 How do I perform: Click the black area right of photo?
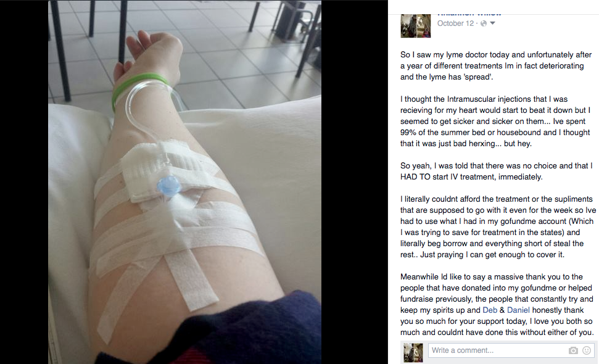(x=355, y=182)
